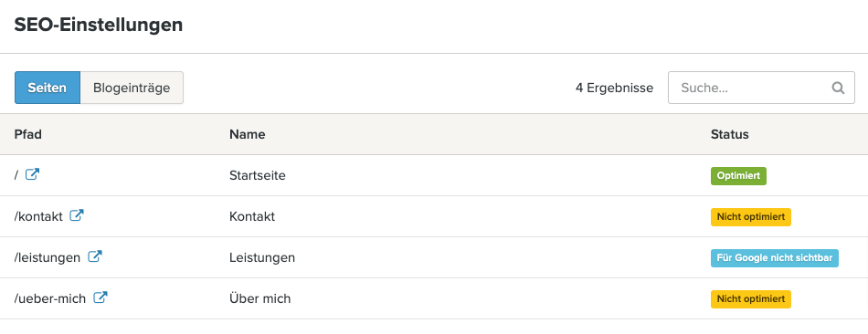Select the Kontakt page name
Screen dimensions: 868x334
252,217
